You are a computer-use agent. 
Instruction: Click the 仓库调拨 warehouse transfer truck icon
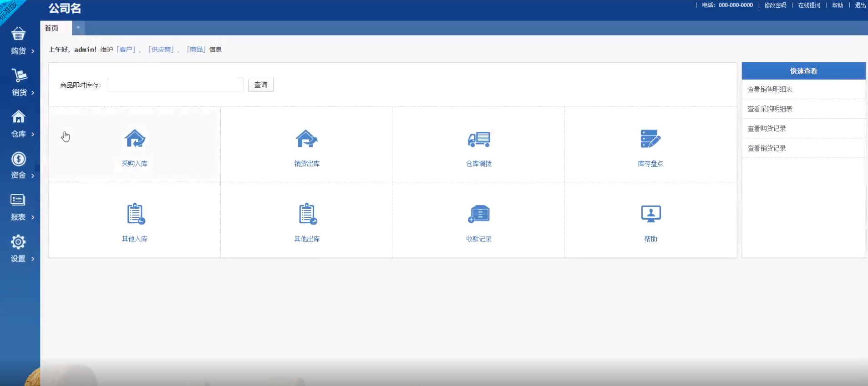[x=478, y=139]
